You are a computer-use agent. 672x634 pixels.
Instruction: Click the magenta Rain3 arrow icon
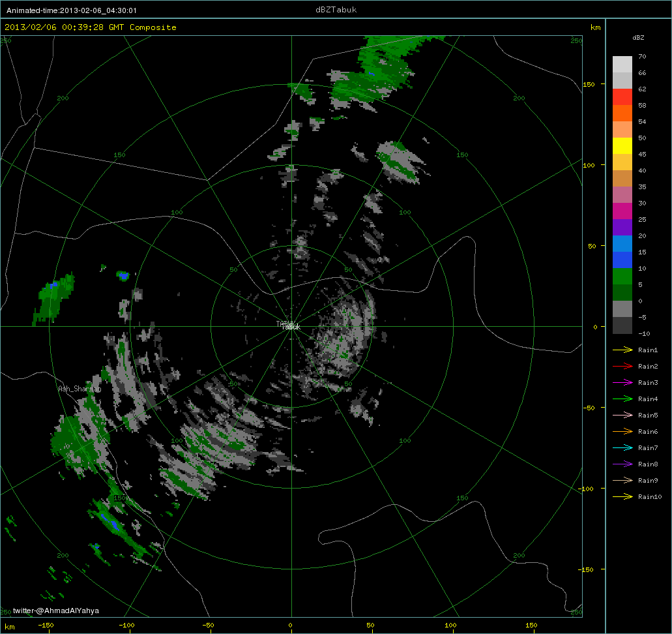622,383
